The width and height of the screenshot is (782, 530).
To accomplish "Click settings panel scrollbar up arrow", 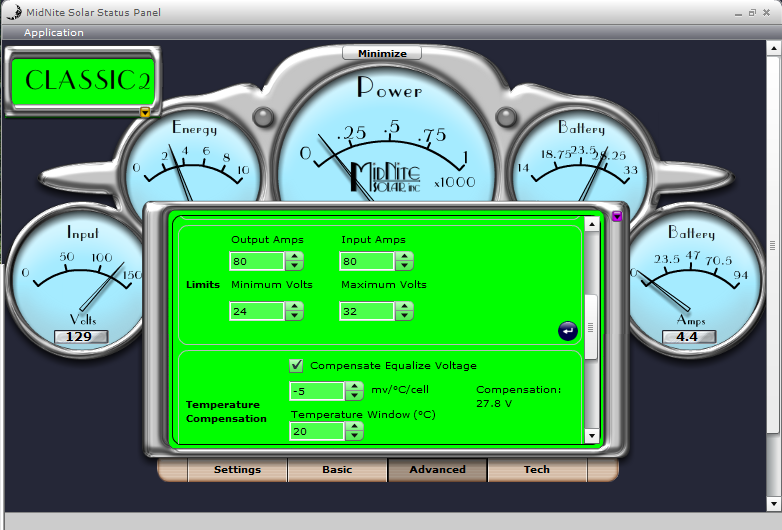I will pyautogui.click(x=591, y=224).
